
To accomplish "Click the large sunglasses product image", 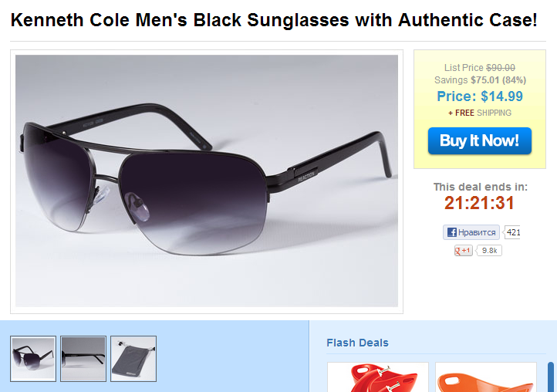I will coord(207,181).
